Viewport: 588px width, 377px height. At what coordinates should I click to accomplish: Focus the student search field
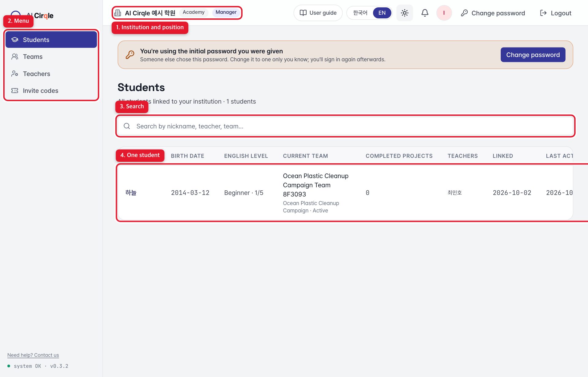coord(345,126)
